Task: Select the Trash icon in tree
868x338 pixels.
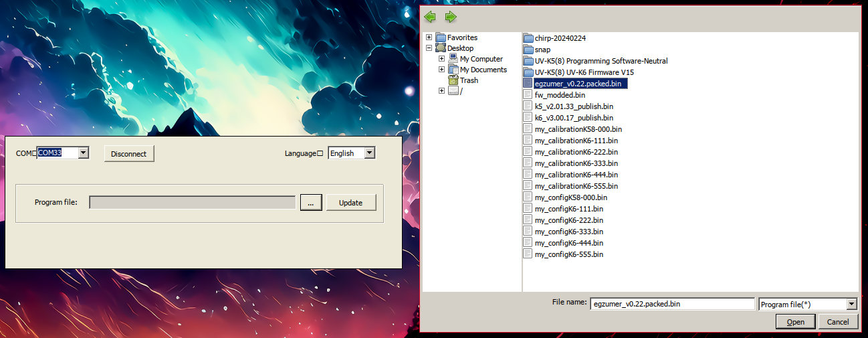Action: point(453,80)
